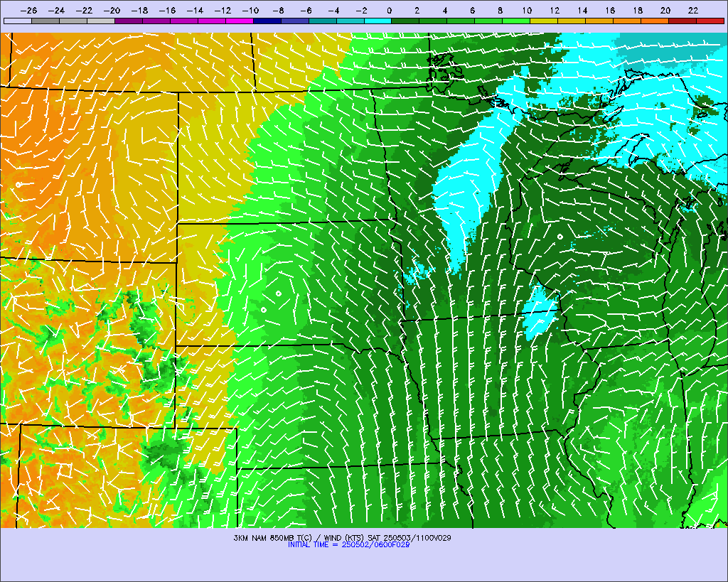
Task: Select the '16' legend label
Action: click(609, 11)
